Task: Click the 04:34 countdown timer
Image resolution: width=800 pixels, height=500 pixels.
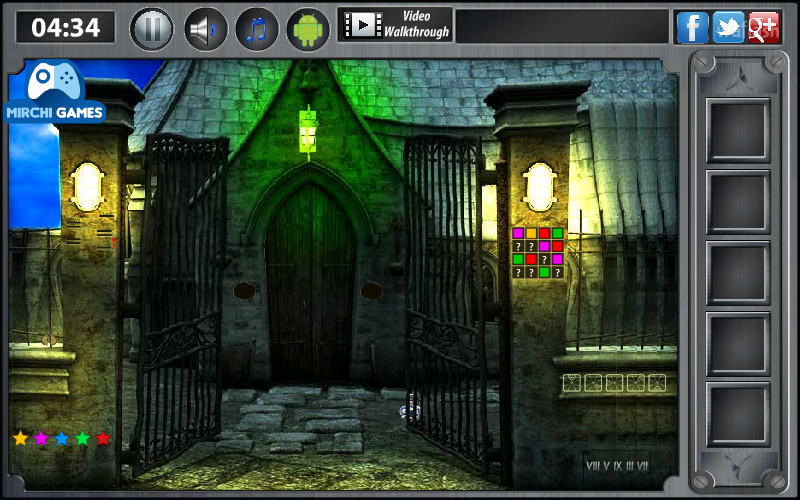Action: [66, 27]
